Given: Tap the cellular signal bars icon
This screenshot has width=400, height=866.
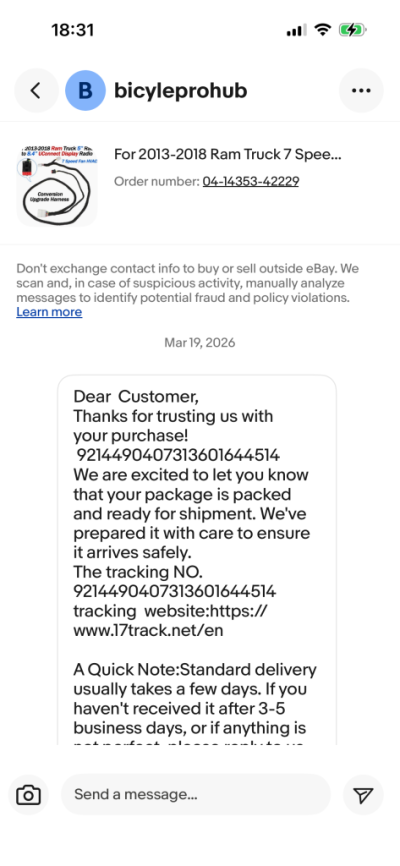Looking at the screenshot, I should click(296, 30).
